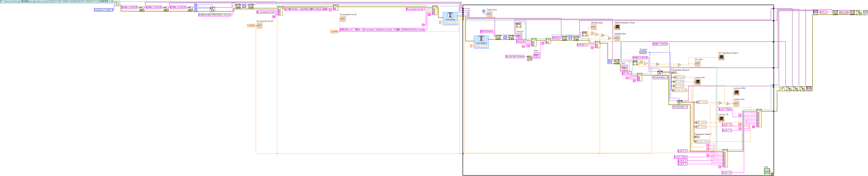Click the 34420A Ohm indicator terminal

[x=617, y=38]
